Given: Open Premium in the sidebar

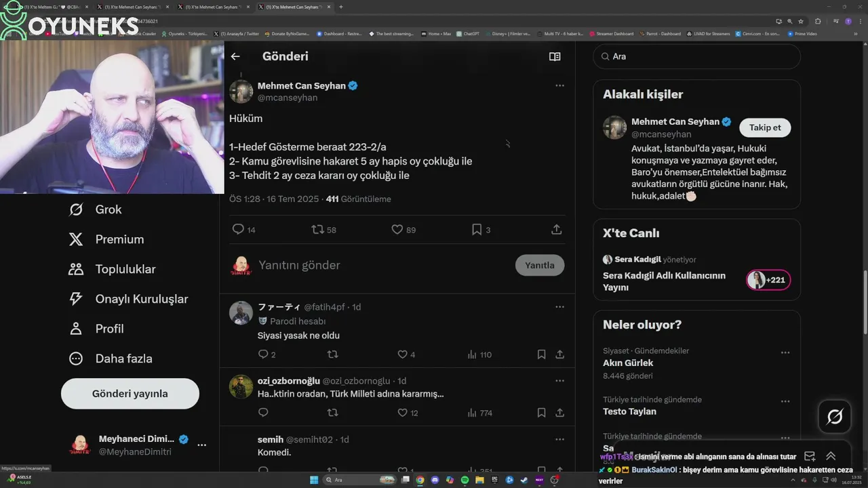Looking at the screenshot, I should 106,239.
